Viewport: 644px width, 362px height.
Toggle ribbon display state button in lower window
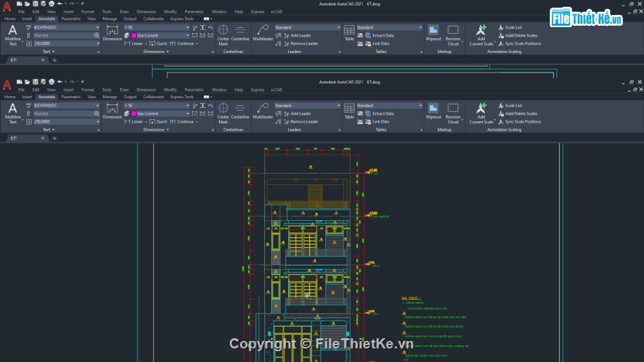click(x=207, y=97)
